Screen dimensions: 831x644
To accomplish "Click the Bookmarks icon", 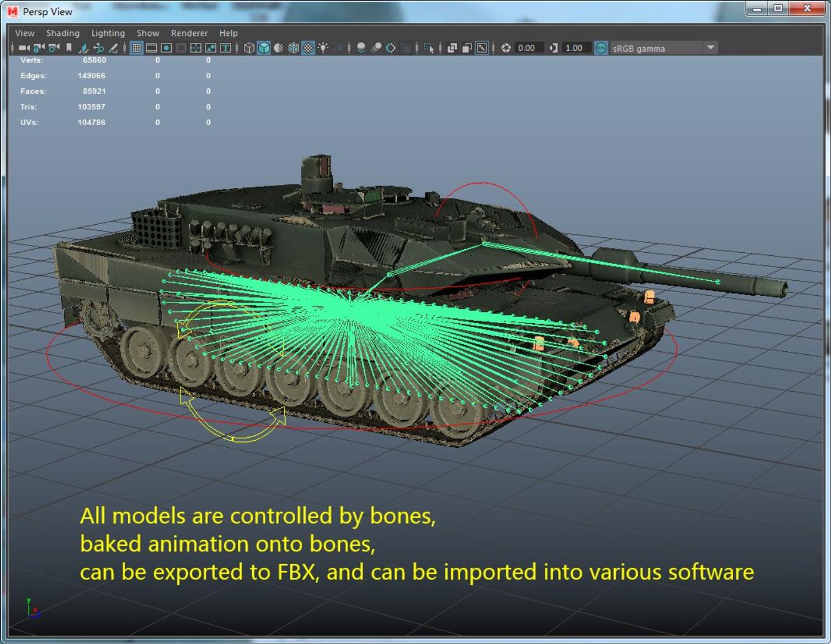I will click(x=69, y=48).
